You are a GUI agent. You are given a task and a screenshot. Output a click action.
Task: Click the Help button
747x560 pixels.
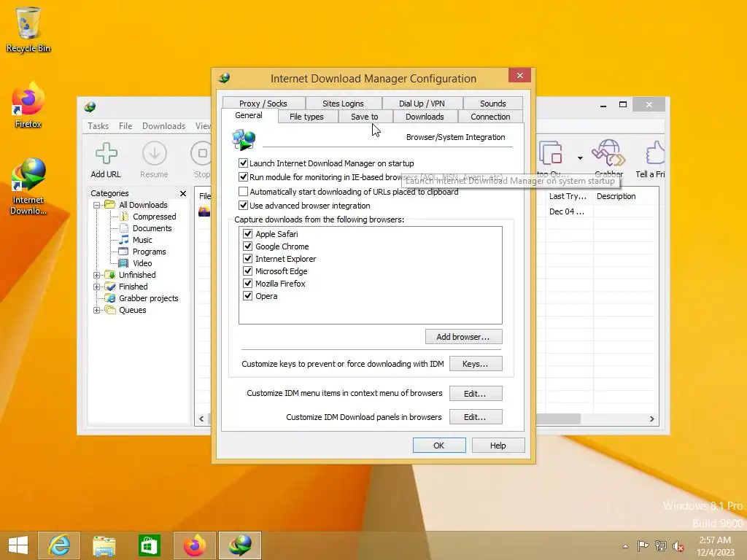point(498,446)
